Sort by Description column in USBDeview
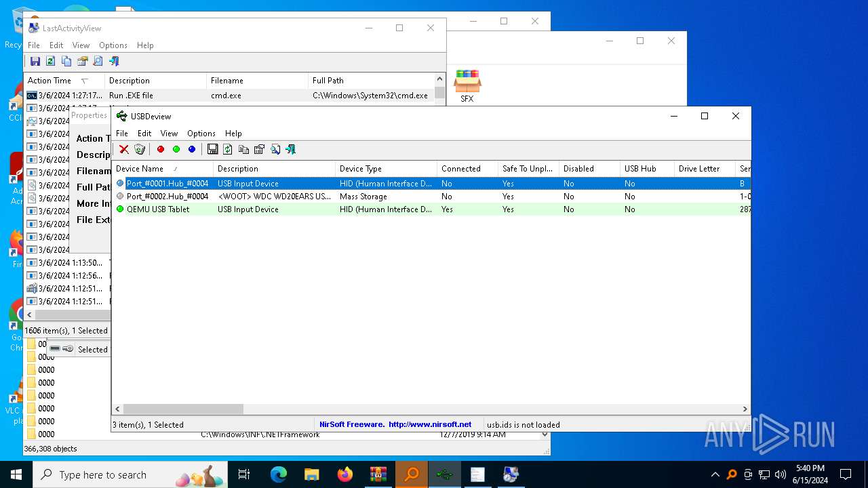 274,169
